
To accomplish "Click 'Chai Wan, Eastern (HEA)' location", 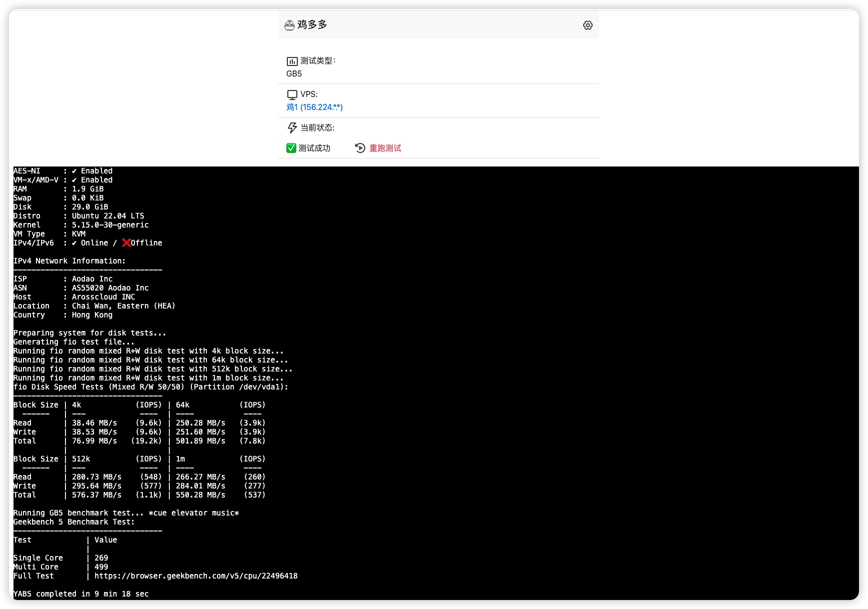I will (x=123, y=306).
